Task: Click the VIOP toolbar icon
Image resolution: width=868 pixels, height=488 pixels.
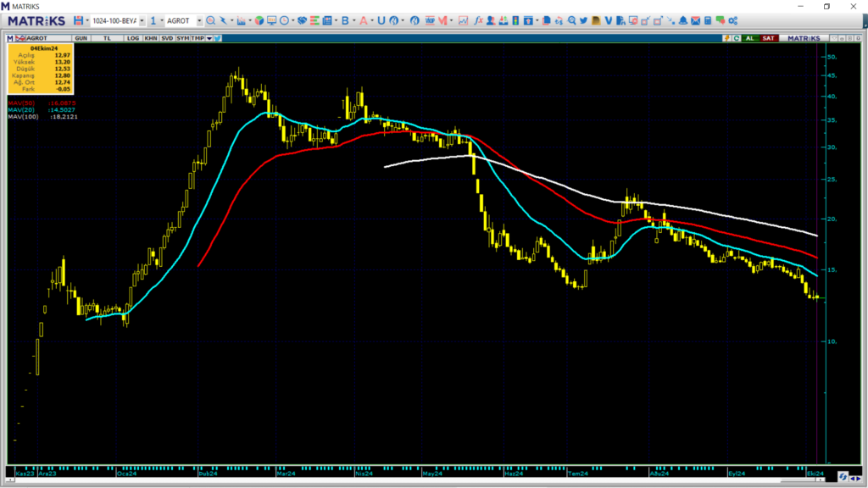Action: click(430, 20)
